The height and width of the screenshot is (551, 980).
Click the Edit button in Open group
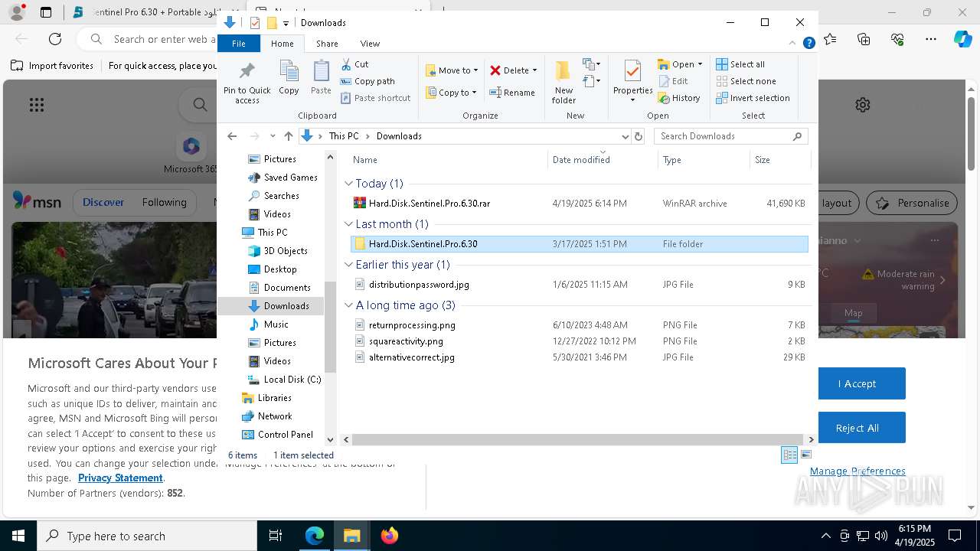[x=673, y=81]
